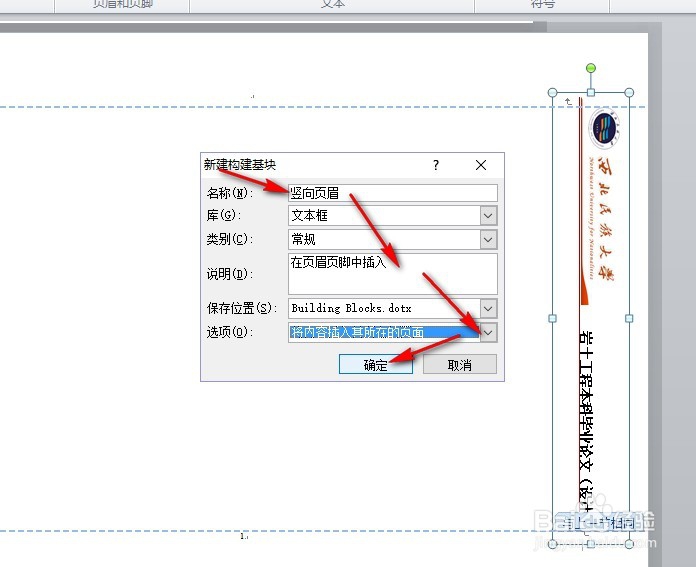
Task: Open the 类别 category dropdown arrow
Action: click(x=488, y=240)
